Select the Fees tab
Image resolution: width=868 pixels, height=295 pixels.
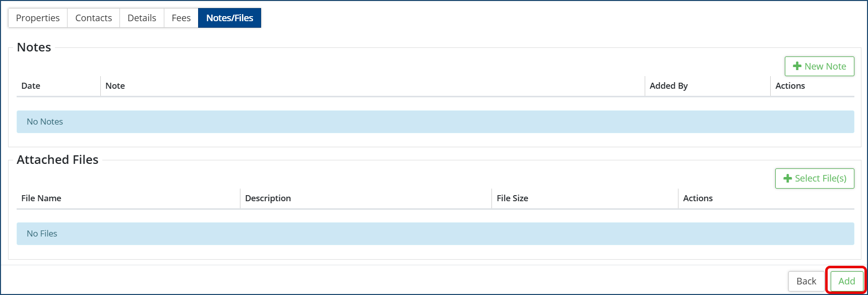[181, 18]
